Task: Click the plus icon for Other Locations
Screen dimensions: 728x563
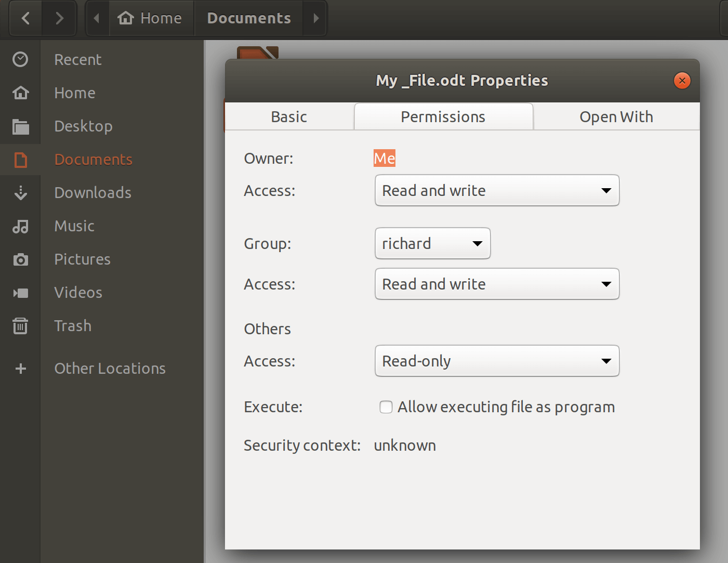Action: tap(20, 369)
